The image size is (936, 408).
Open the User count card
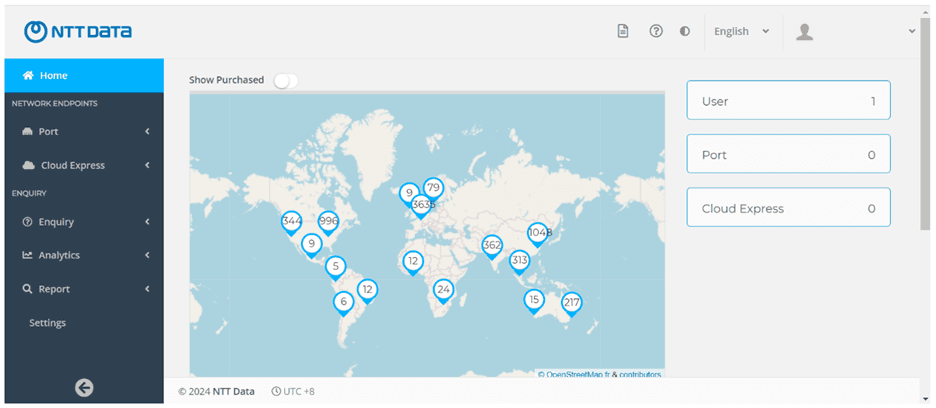click(x=789, y=100)
